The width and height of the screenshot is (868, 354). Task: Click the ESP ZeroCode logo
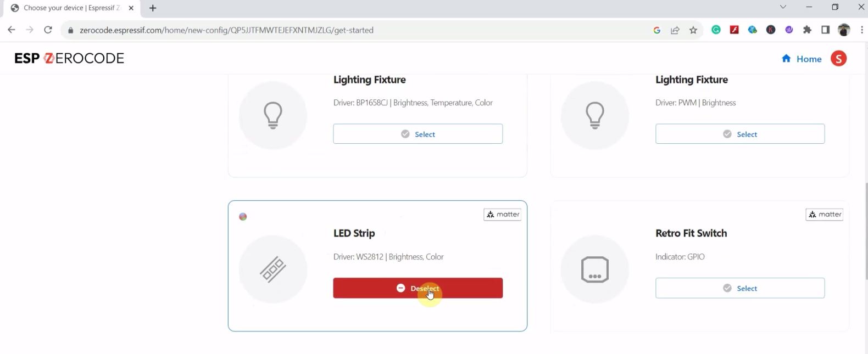point(69,58)
